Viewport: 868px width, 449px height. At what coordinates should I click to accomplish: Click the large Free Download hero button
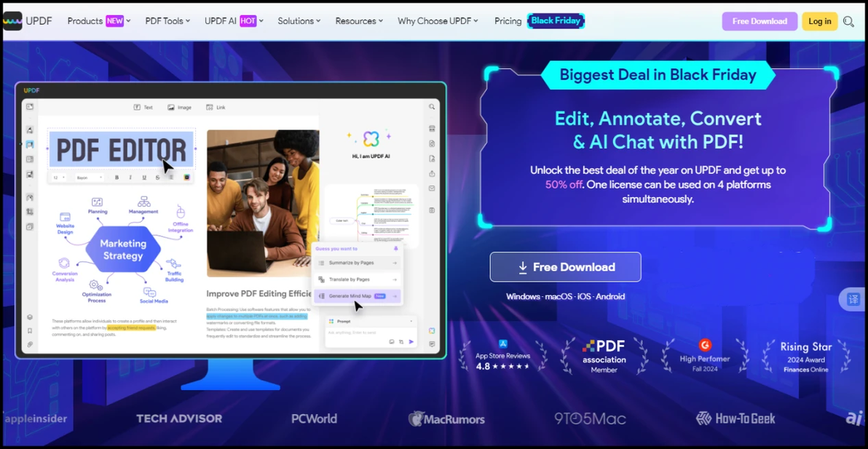tap(565, 267)
